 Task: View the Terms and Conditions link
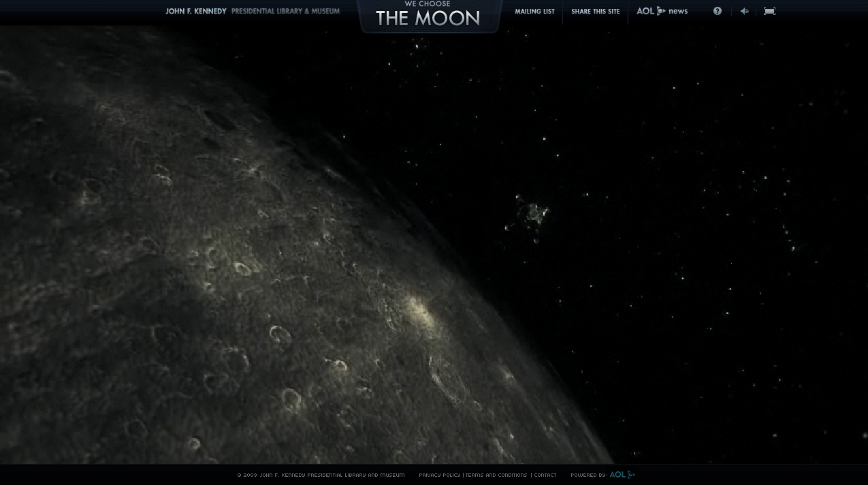496,475
